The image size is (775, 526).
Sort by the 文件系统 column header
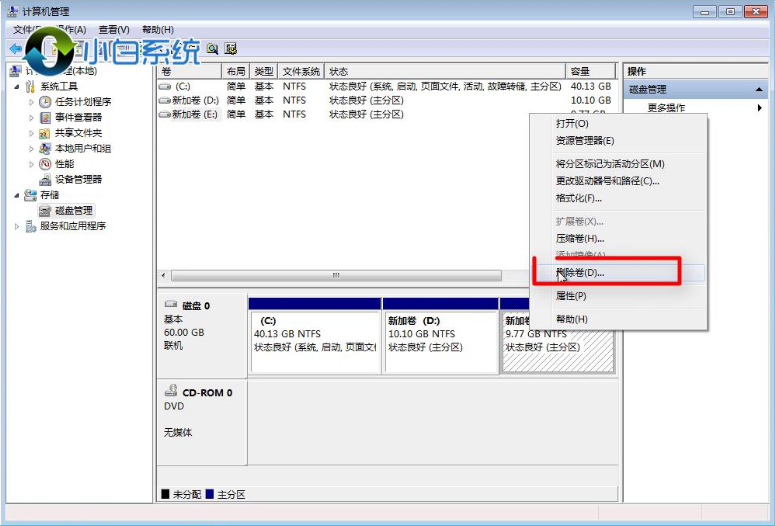(x=301, y=72)
